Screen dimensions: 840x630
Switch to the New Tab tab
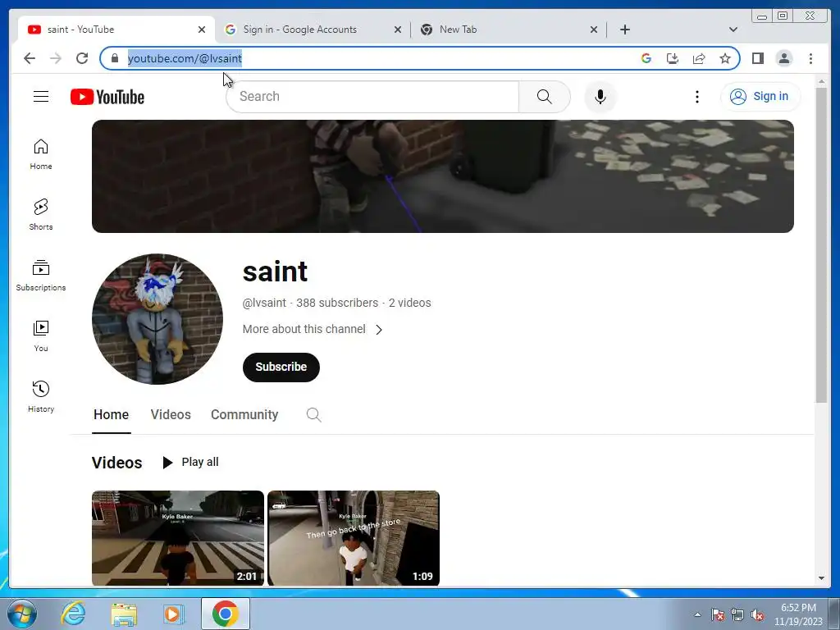coord(509,30)
